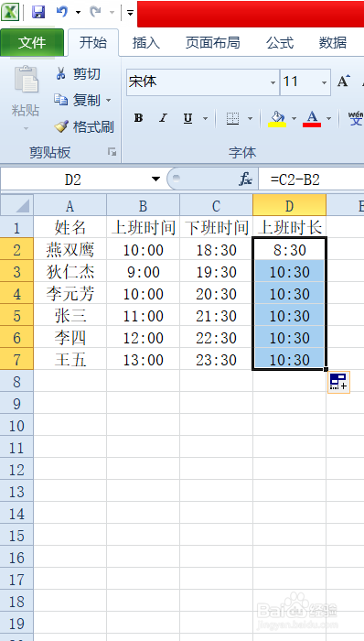Viewport: 364px width, 641px height.
Task: Select column B header
Action: [144, 205]
